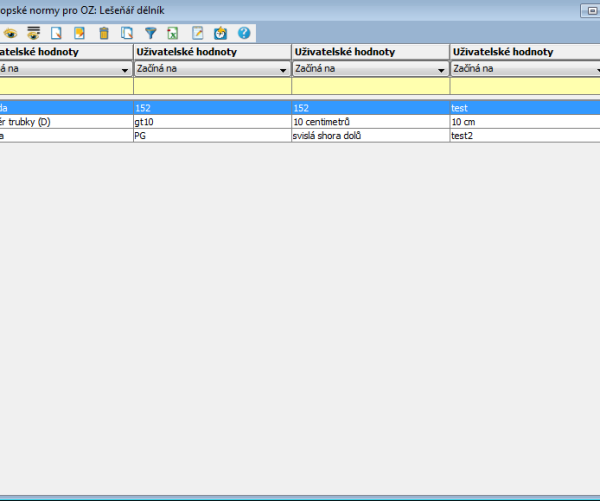Click the yellow filter field under third column
600x501 pixels.
click(370, 86)
